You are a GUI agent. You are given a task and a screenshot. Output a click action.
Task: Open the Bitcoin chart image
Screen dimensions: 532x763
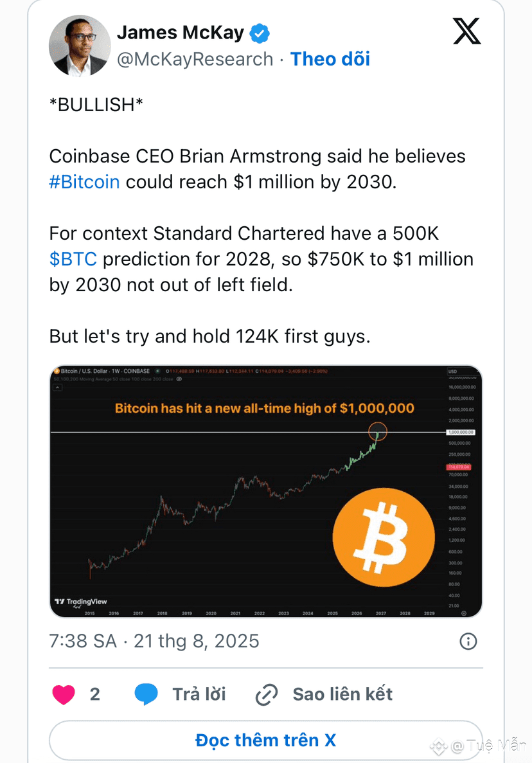tap(265, 492)
